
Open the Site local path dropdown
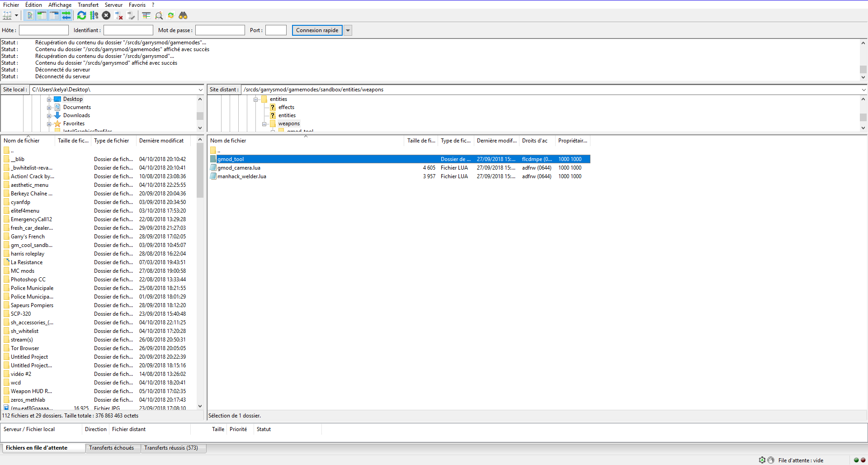[200, 90]
